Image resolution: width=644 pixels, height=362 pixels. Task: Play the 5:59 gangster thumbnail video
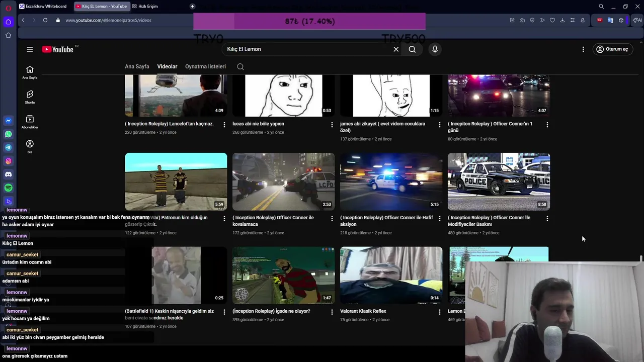point(176,182)
